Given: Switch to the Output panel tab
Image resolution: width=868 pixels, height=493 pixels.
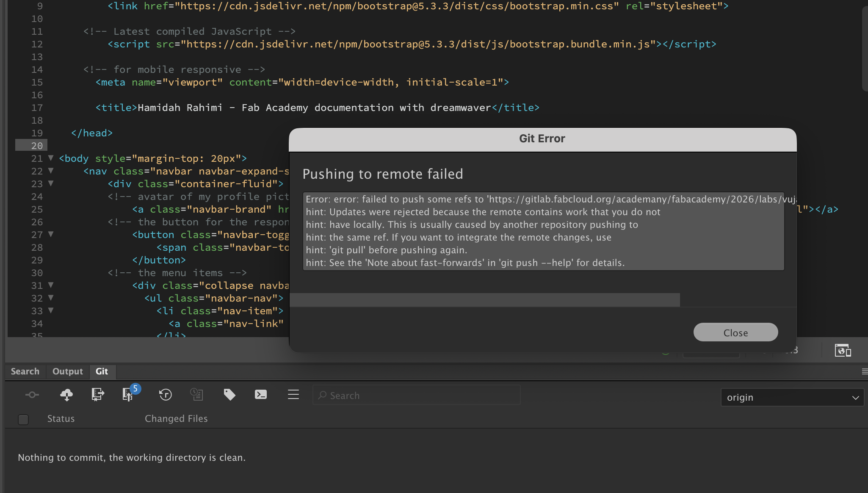Looking at the screenshot, I should (68, 371).
